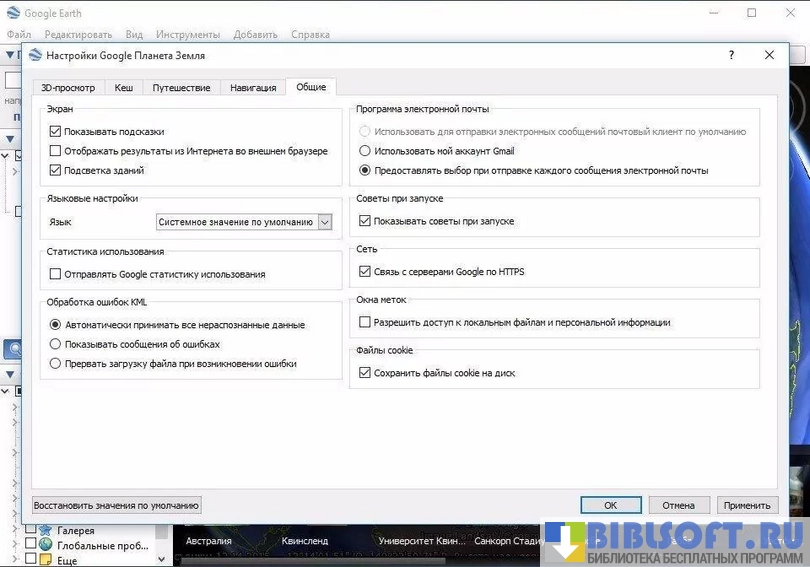Open the Навигация tab

pos(253,88)
